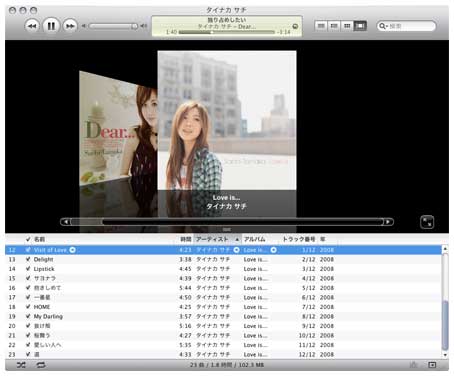Show the artwork viewer button in the bottom-right status bar
Screen dimensions: 454x376
pos(432,365)
